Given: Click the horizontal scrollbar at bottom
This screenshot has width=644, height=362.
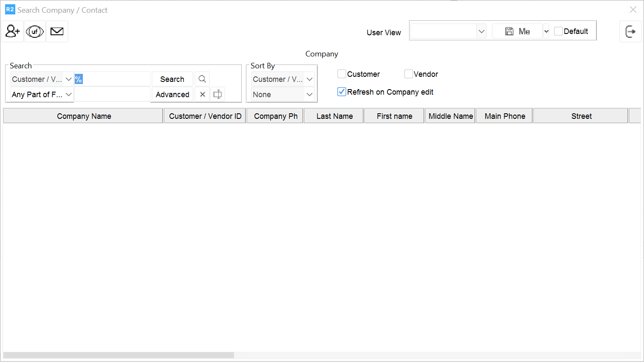Looking at the screenshot, I should click(119, 355).
